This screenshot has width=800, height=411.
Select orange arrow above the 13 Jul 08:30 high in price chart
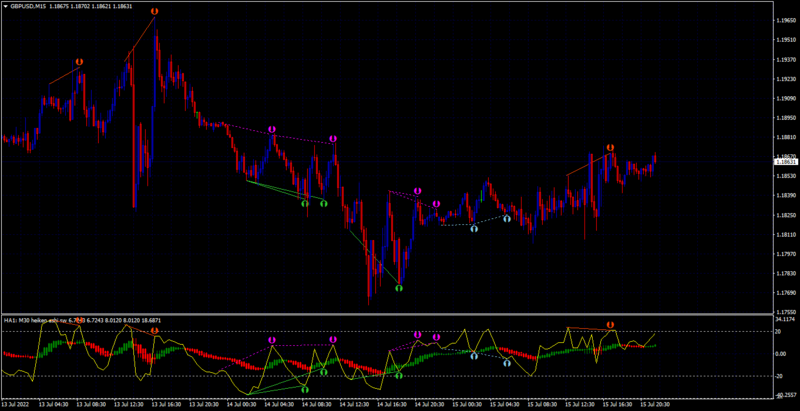coord(79,62)
